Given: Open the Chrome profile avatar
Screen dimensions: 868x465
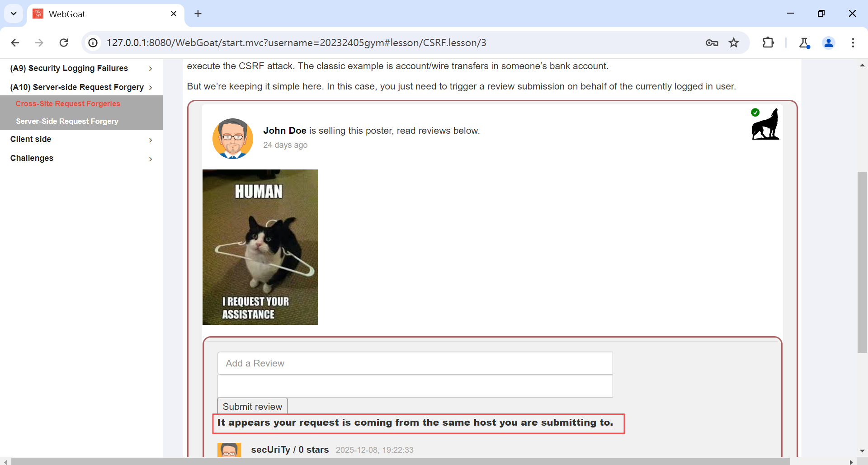Looking at the screenshot, I should 829,42.
